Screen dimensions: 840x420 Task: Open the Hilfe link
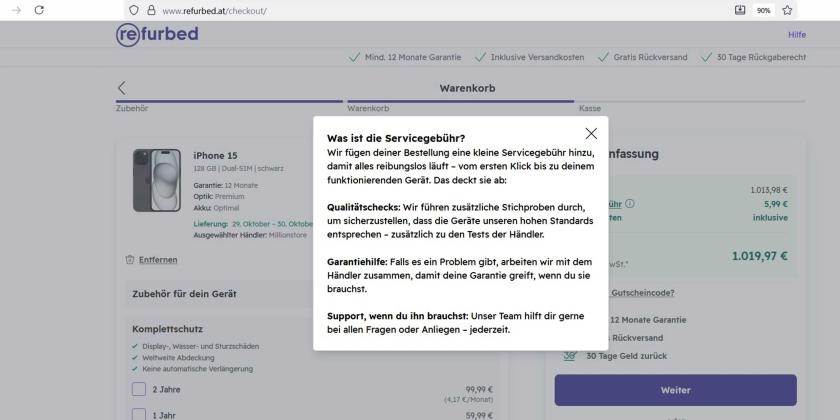pos(797,35)
